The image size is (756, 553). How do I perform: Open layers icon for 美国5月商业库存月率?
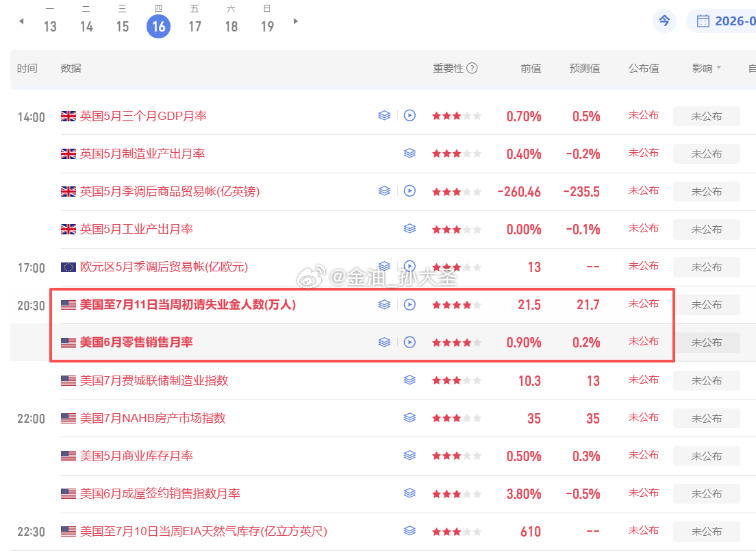(409, 456)
